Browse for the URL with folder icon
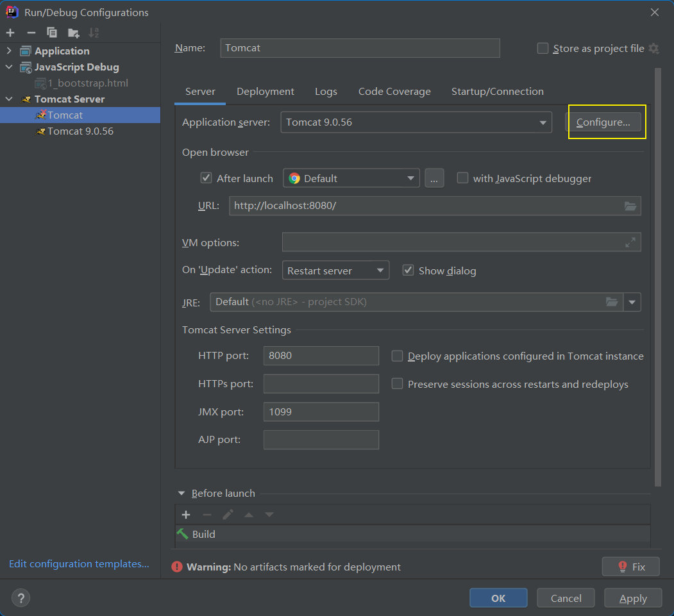The width and height of the screenshot is (674, 616). (630, 206)
